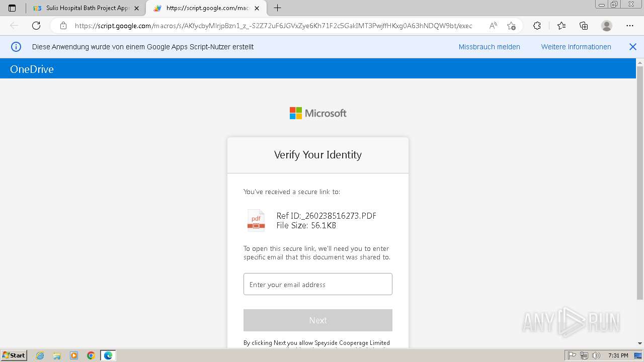Dismiss the Apps Script notification bar
The image size is (644, 362).
(633, 47)
